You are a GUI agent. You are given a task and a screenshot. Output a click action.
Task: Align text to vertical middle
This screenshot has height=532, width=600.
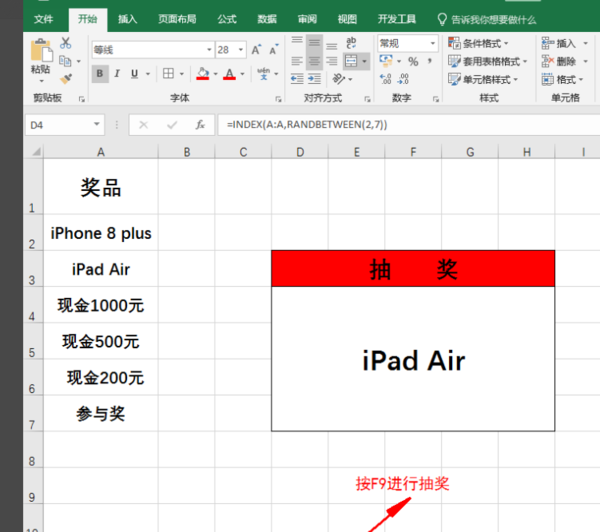point(314,42)
